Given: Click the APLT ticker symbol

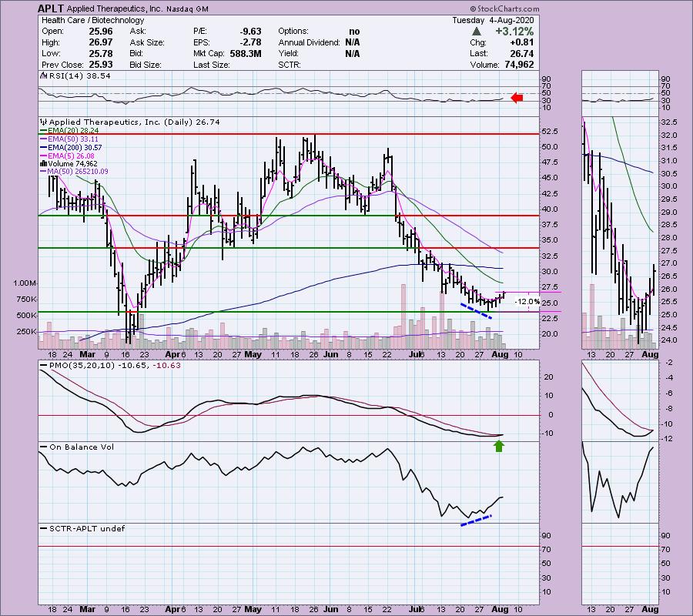Looking at the screenshot, I should tap(51, 8).
